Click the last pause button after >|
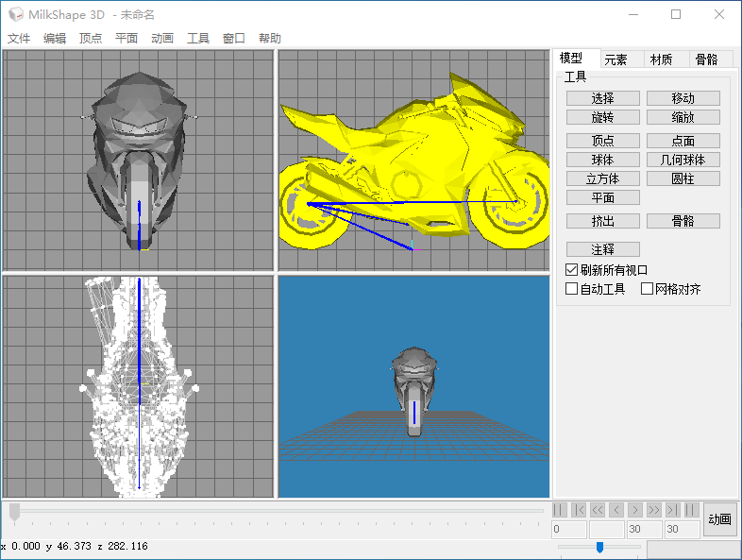Viewport: 742px width, 560px height. point(691,510)
